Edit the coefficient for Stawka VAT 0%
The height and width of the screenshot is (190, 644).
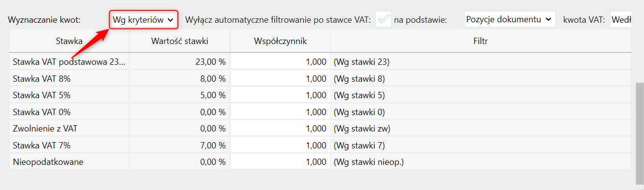pyautogui.click(x=280, y=112)
